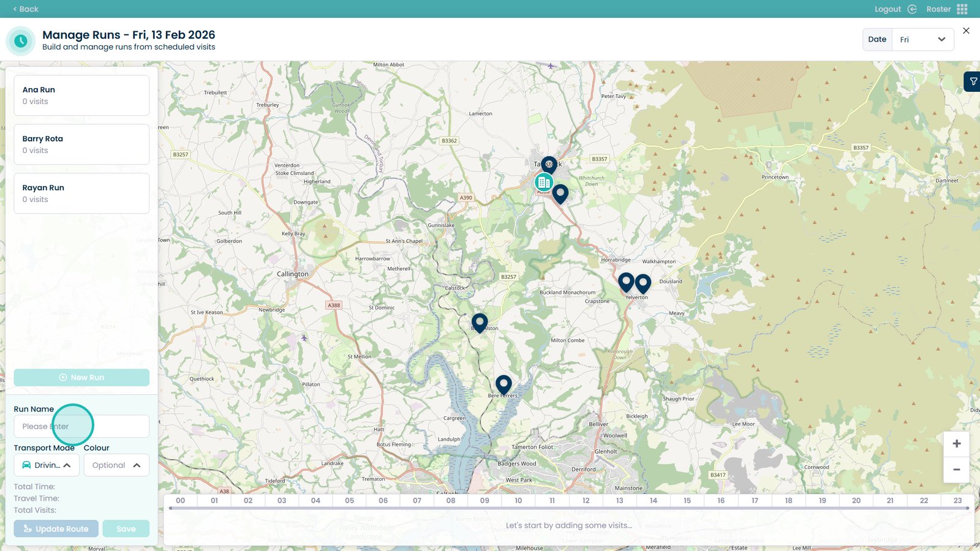Click the Save button
The image size is (980, 551).
tap(126, 529)
